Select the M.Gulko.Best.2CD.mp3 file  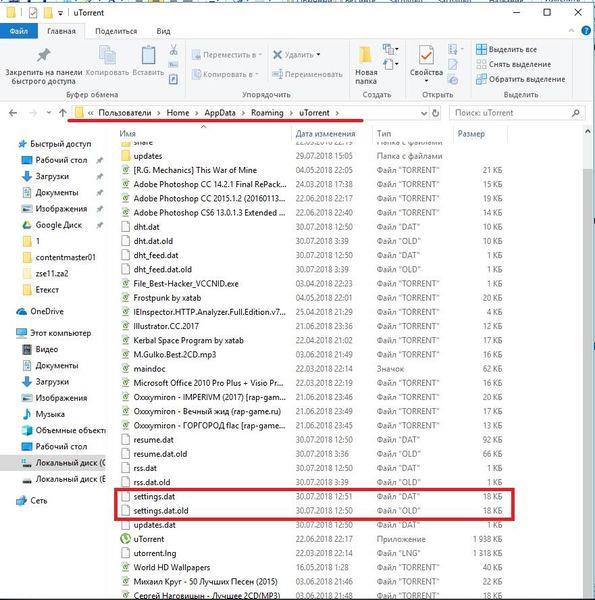(314, 354)
